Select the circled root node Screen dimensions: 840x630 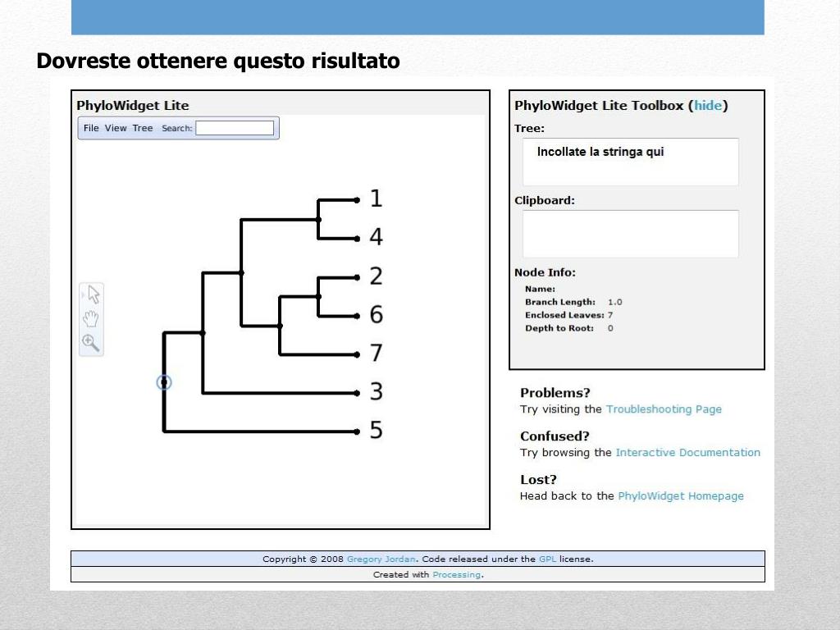coord(164,382)
